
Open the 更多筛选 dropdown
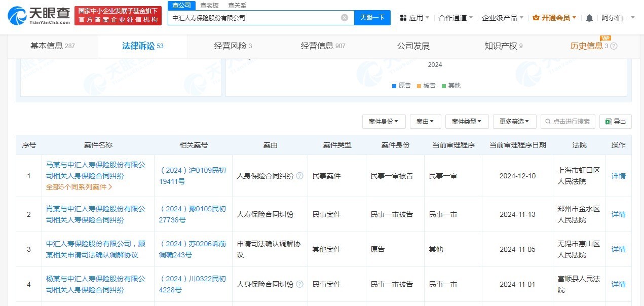pyautogui.click(x=514, y=122)
